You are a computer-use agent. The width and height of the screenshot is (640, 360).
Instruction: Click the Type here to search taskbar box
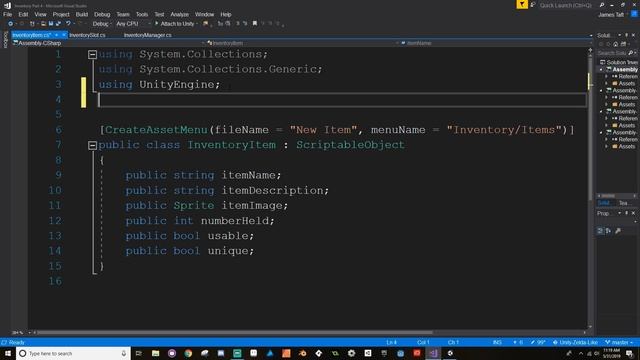pos(73,353)
